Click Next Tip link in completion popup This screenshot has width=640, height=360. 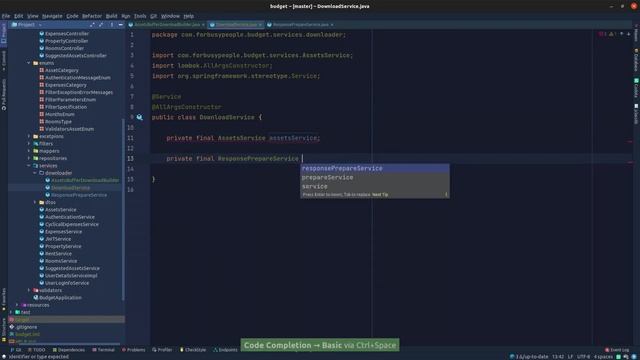coord(380,195)
